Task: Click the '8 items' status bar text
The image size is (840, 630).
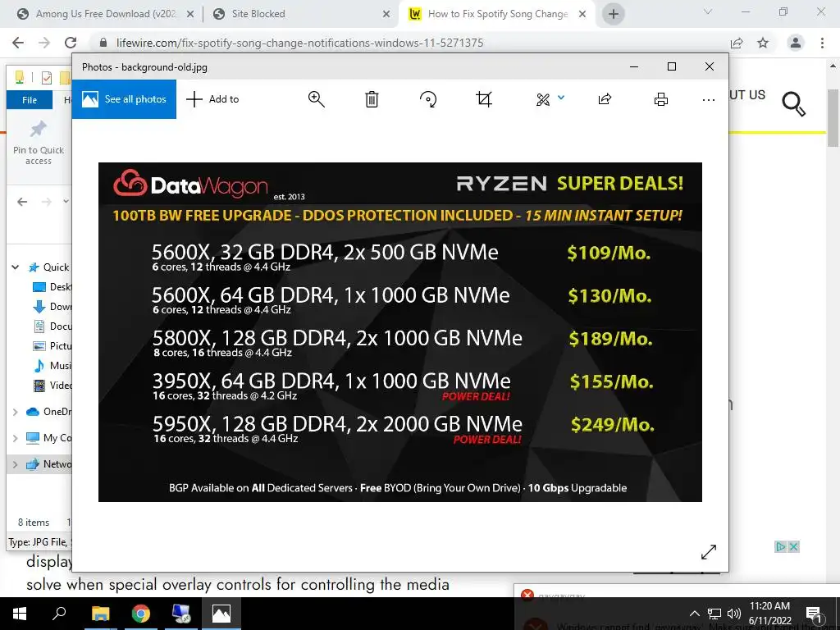Action: click(33, 523)
